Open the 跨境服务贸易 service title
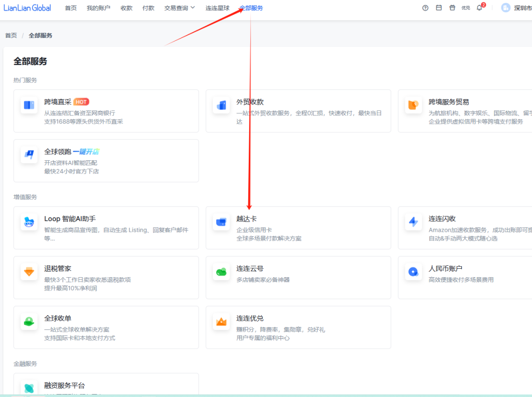The height and width of the screenshot is (397, 532). 449,102
